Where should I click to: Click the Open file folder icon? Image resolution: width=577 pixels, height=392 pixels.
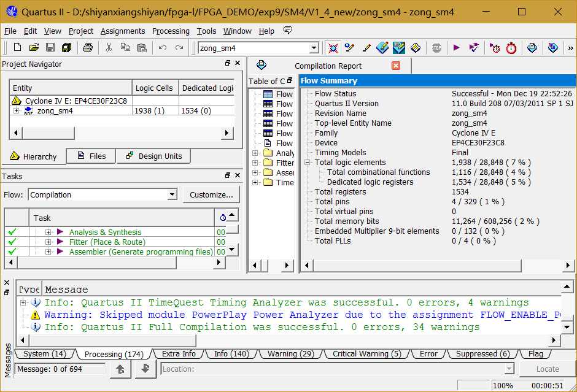tap(34, 48)
